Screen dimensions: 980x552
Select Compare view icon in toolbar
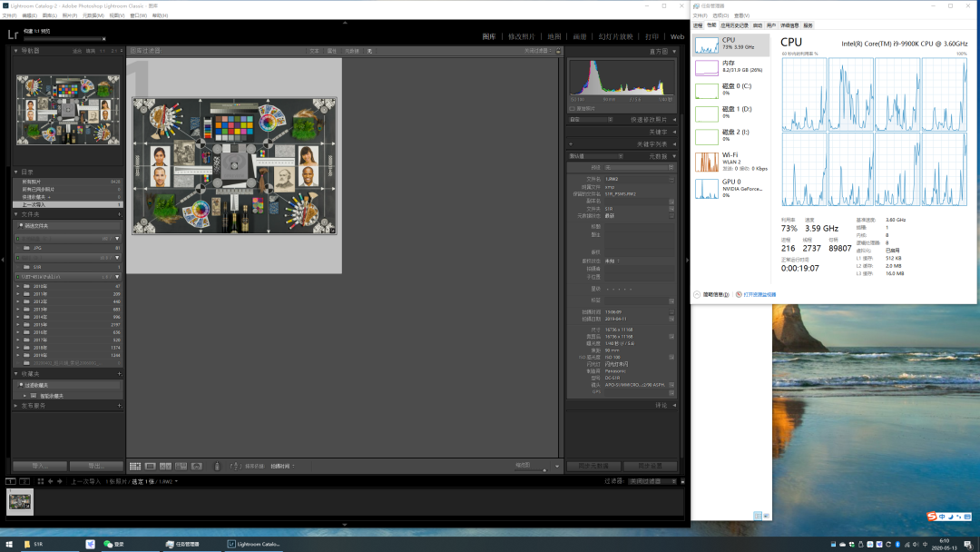click(166, 466)
